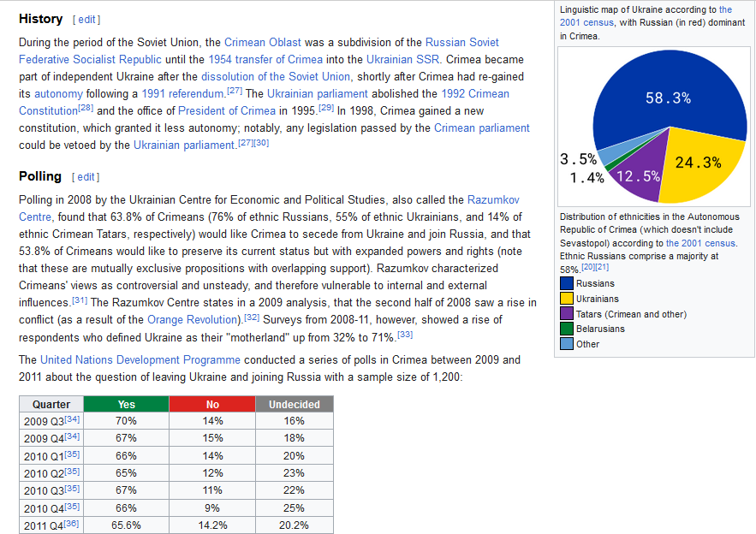Click the green Yes column header
The image size is (756, 534).
(x=126, y=404)
